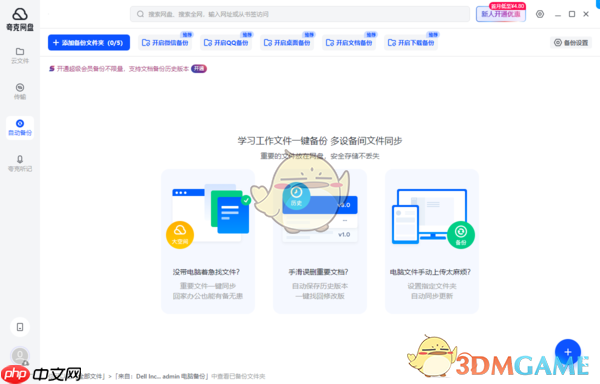Click the blue 历史 history clock icon
The height and width of the screenshot is (384, 600).
point(296,196)
